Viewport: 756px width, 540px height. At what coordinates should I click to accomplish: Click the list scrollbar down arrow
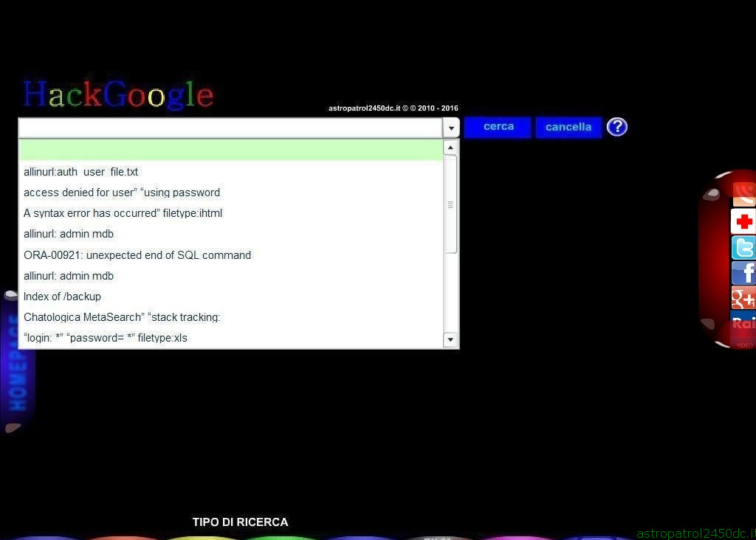point(450,339)
